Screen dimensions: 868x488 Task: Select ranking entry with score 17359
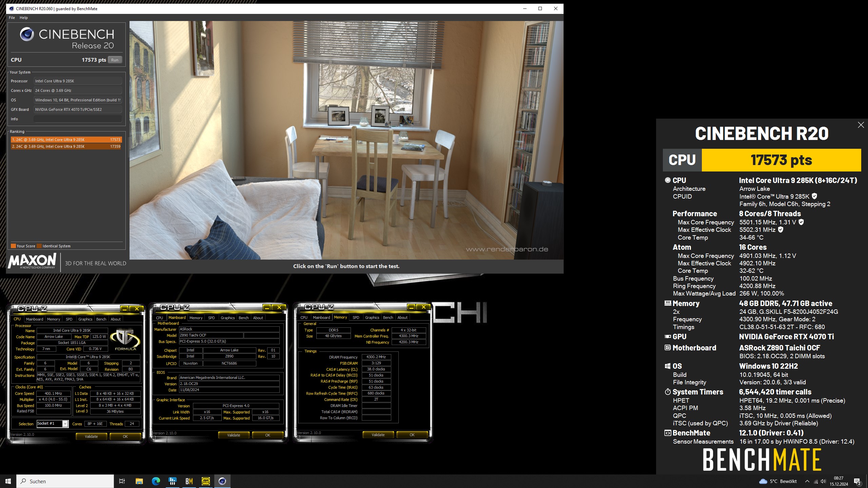point(66,146)
